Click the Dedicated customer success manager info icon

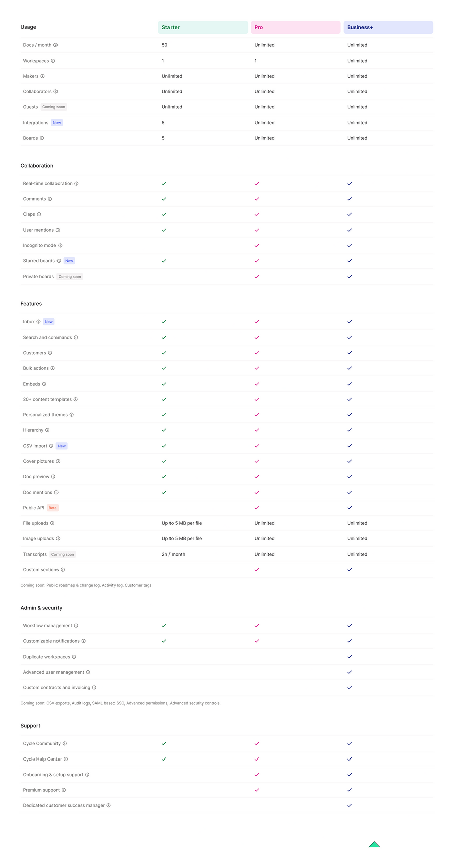[108, 805]
